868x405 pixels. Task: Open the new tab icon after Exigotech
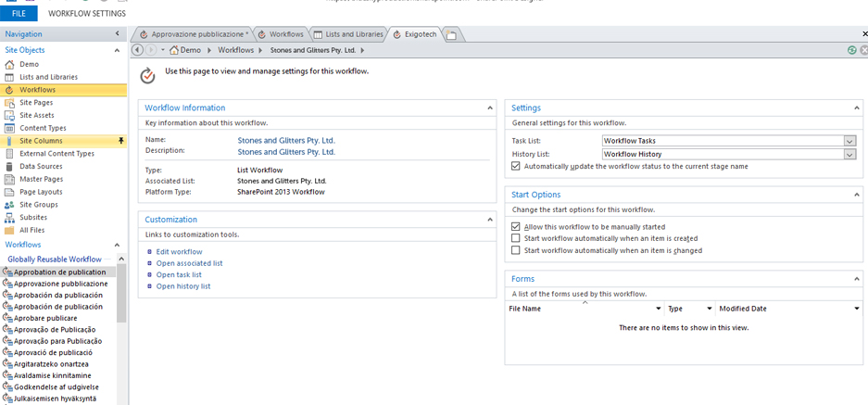point(452,35)
